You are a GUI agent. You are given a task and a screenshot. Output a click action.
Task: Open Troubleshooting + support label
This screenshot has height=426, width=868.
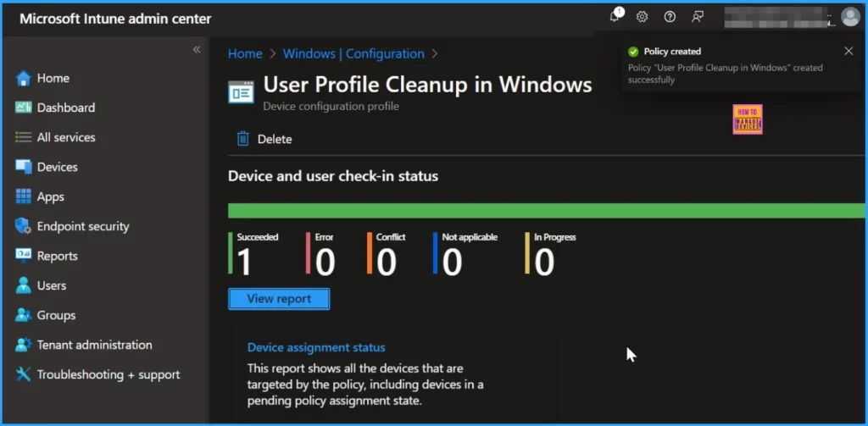(x=108, y=374)
